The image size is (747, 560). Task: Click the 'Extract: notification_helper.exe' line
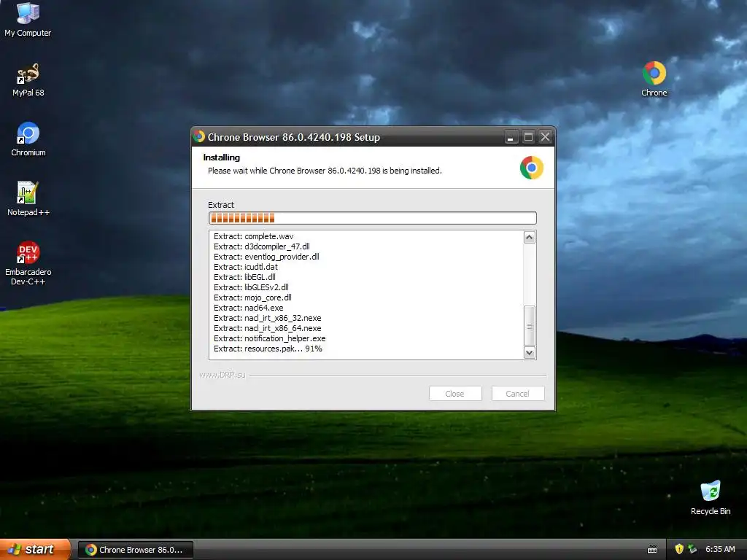point(270,338)
